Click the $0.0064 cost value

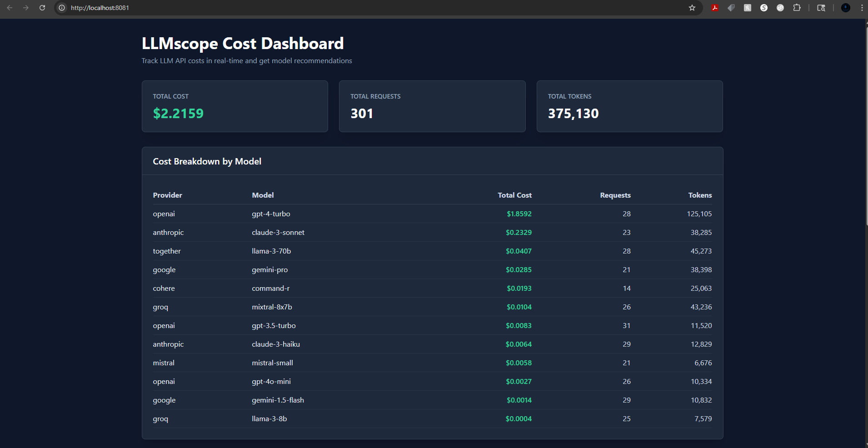click(x=519, y=344)
